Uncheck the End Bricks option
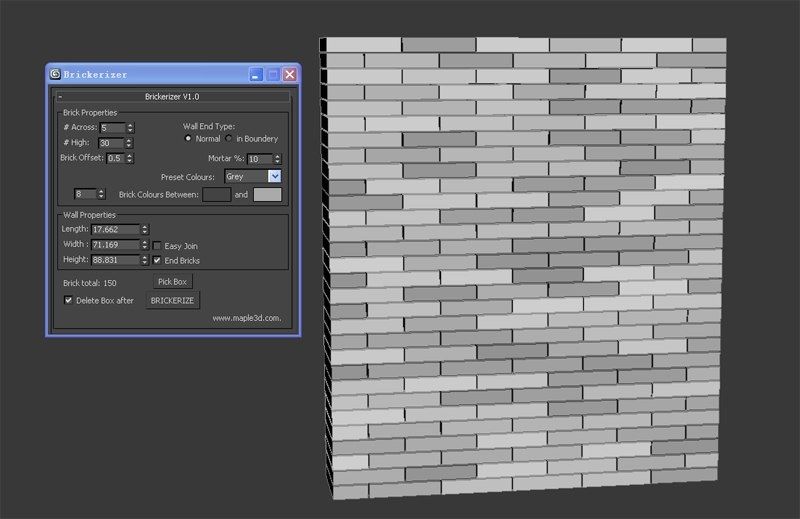 [x=157, y=260]
